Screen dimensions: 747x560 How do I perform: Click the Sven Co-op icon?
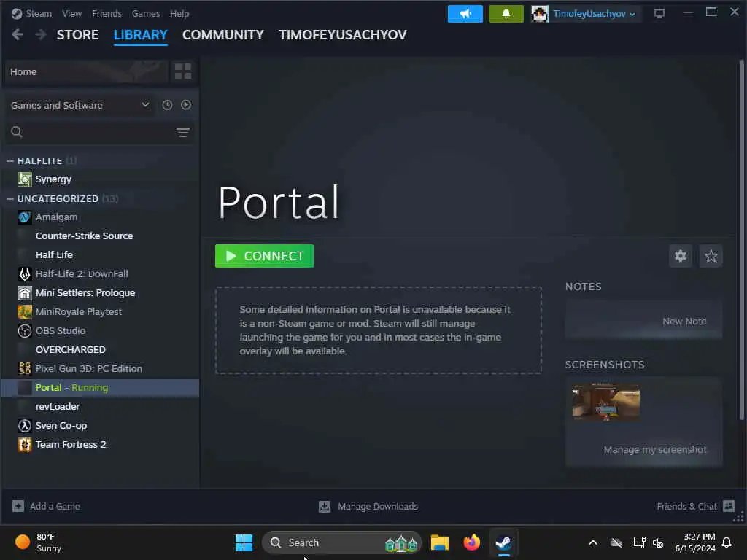tap(24, 425)
